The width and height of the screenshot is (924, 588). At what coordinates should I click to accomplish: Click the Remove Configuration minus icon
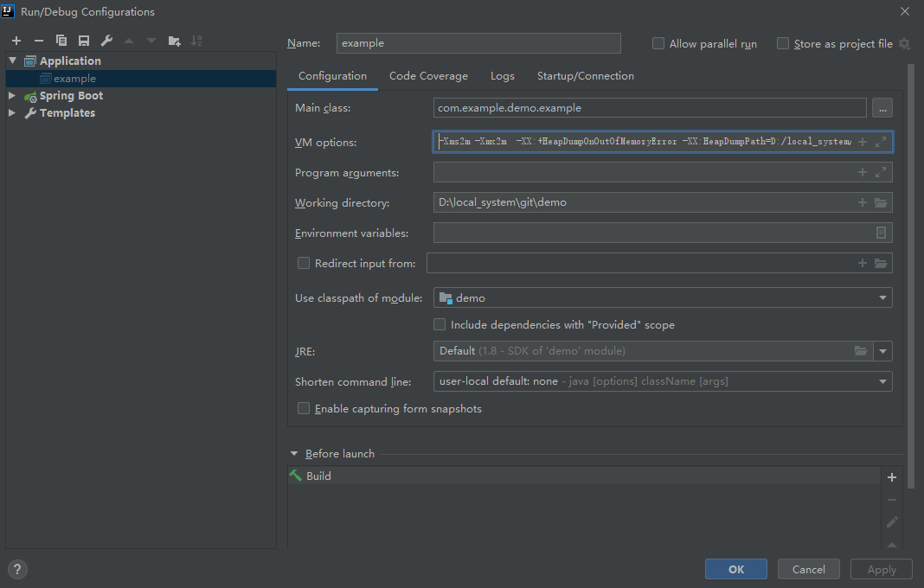38,41
